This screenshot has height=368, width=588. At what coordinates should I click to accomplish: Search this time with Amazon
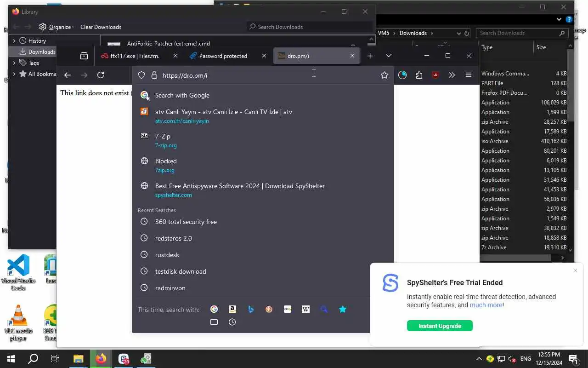point(232,309)
